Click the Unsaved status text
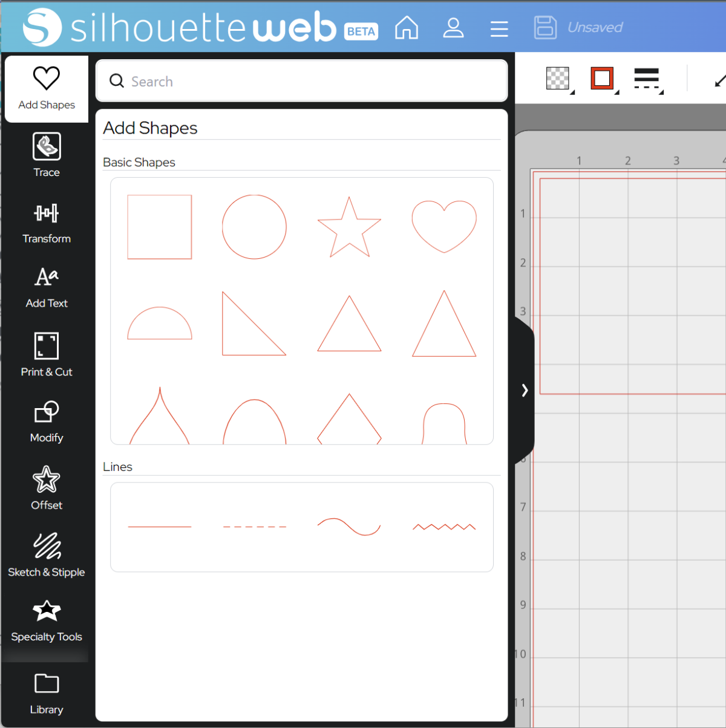Screen dimensions: 726x728 tap(595, 27)
